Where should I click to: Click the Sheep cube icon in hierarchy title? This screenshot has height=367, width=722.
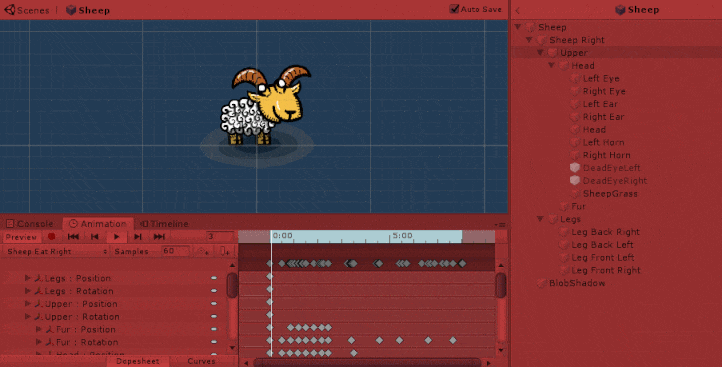(620, 10)
